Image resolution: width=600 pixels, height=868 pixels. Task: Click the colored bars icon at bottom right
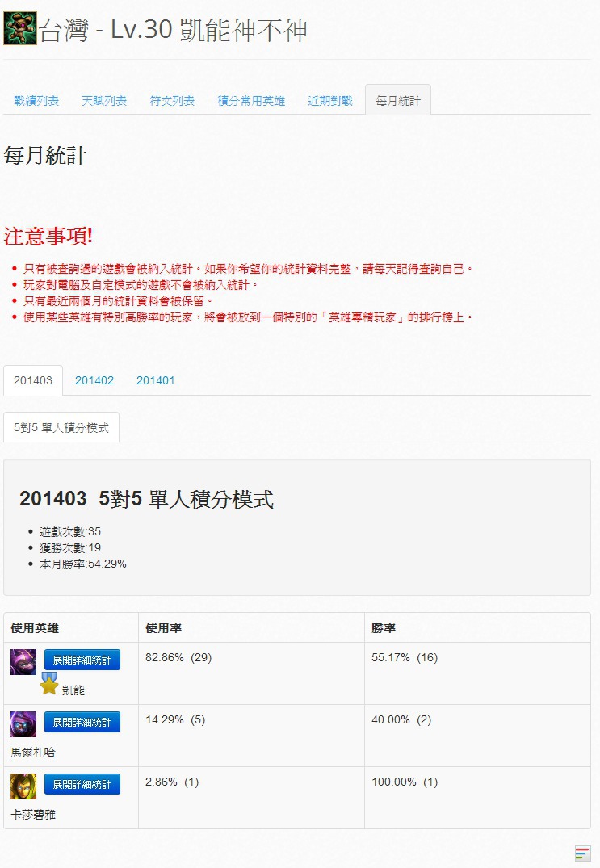click(x=582, y=853)
